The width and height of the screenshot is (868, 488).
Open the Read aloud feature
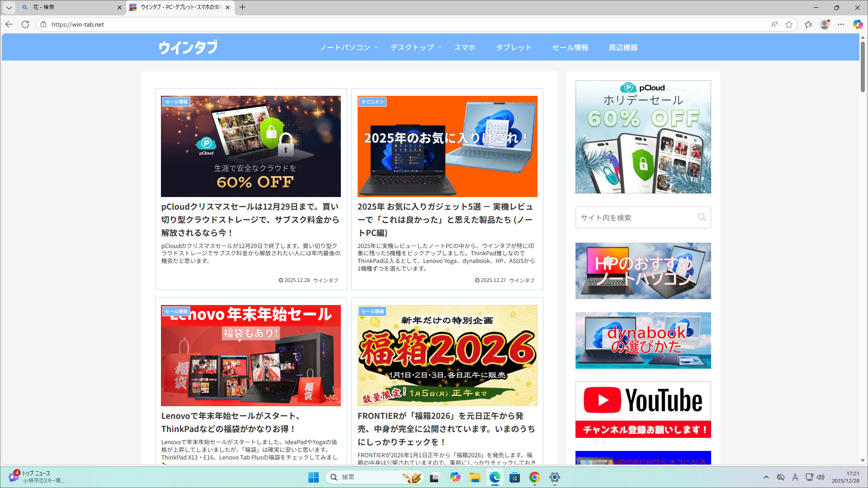pyautogui.click(x=774, y=24)
